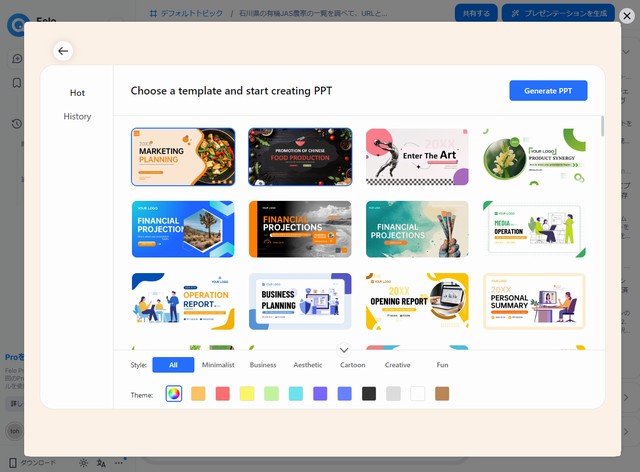Select the Operation Report template

(183, 301)
